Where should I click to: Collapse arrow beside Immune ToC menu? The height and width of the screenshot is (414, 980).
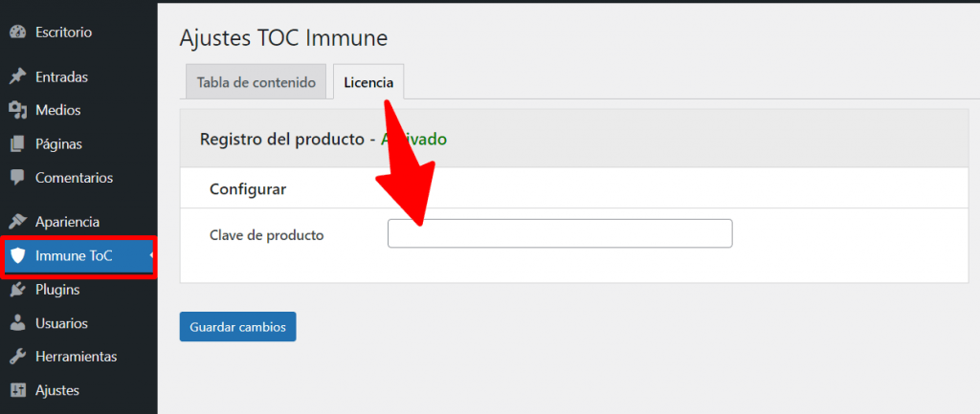[x=150, y=255]
